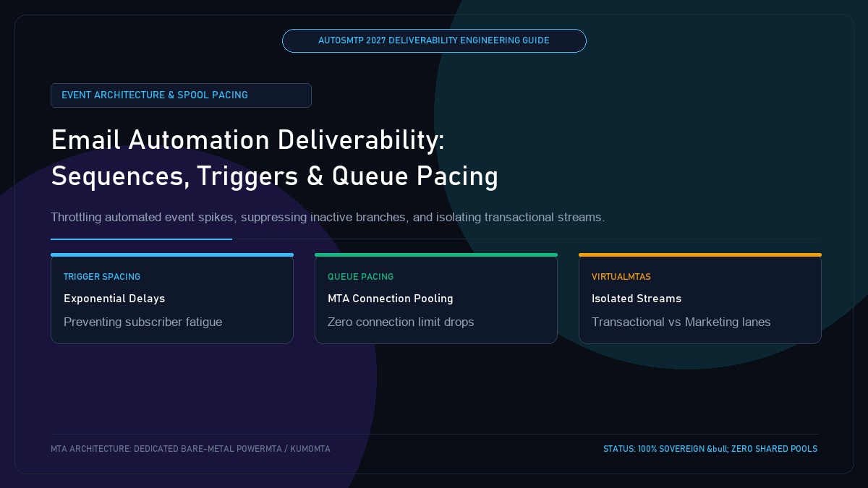Click the VIRTUALMTAS label
868x488 pixels.
click(x=621, y=277)
